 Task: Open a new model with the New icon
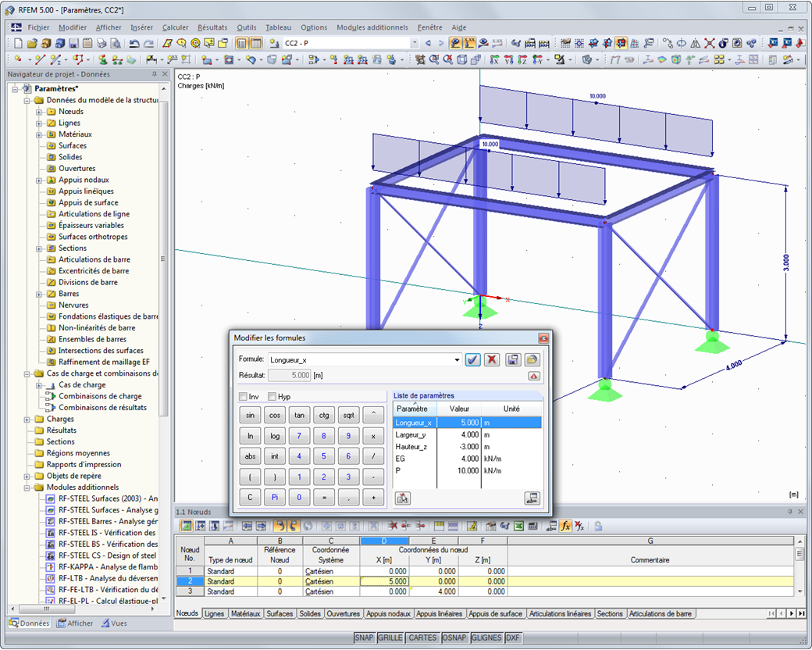click(17, 43)
